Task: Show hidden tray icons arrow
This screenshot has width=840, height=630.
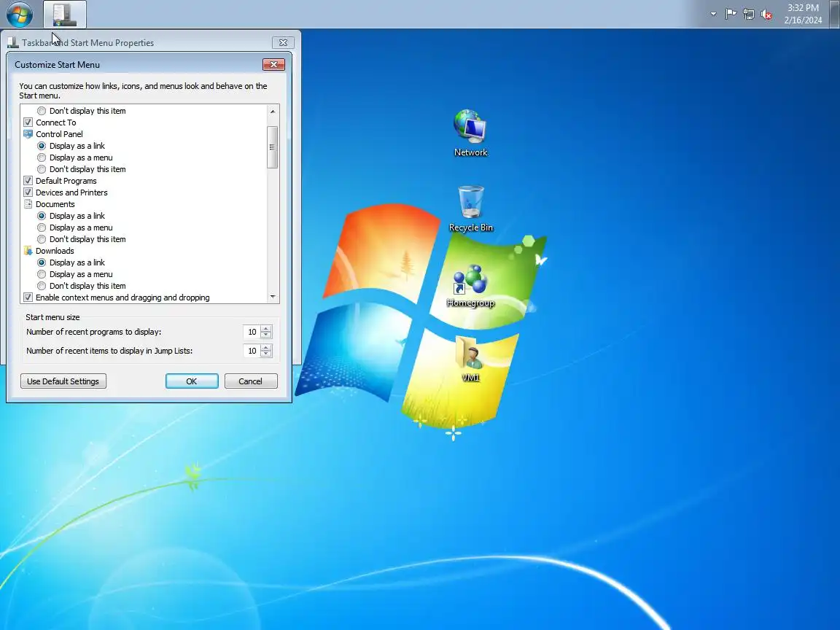Action: click(x=713, y=14)
